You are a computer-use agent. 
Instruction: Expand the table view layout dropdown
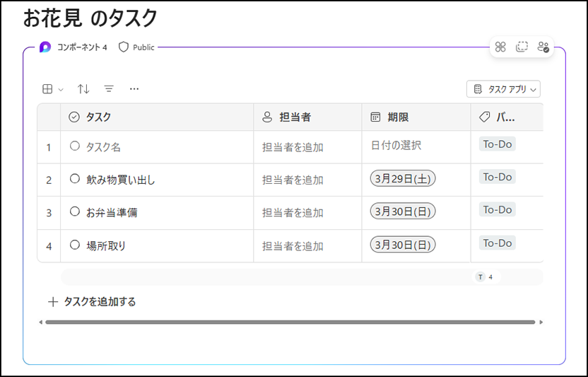tap(52, 89)
